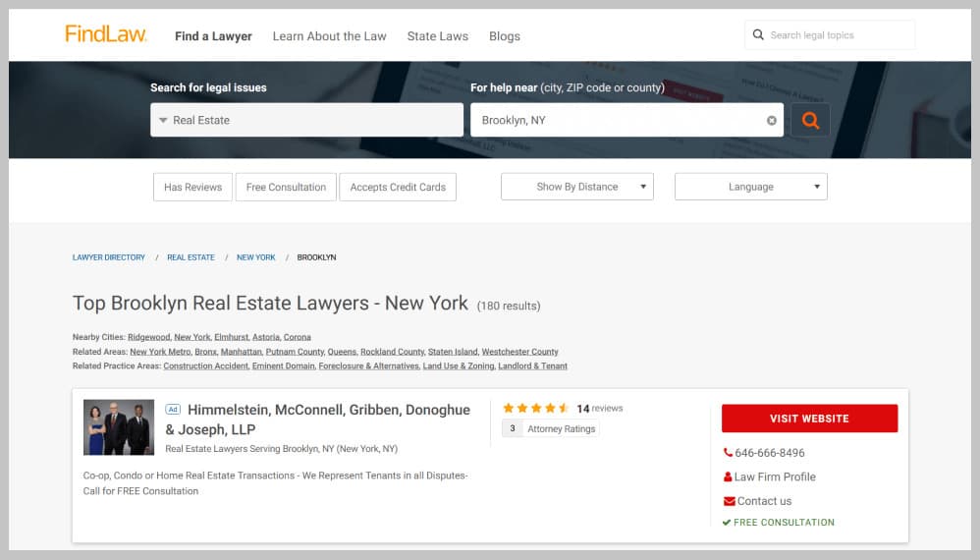Click the envelope icon by Contact us
This screenshot has width=980, height=560.
(x=729, y=501)
